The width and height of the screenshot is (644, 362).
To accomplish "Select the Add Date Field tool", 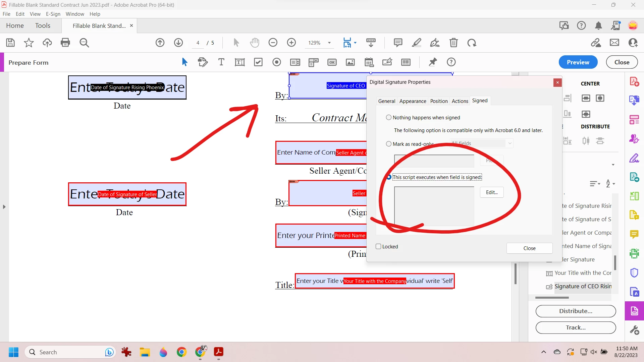I will (369, 62).
